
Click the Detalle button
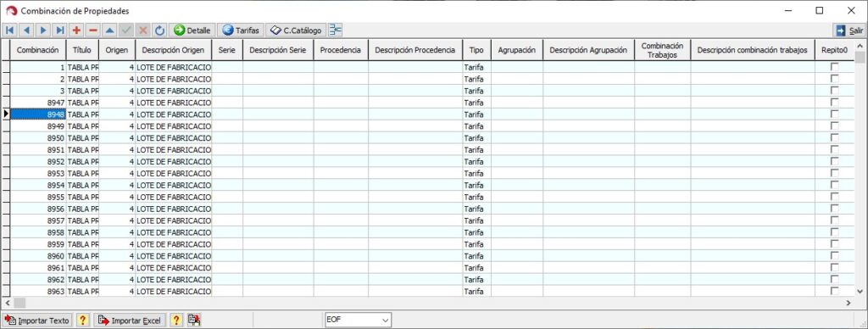pos(192,31)
